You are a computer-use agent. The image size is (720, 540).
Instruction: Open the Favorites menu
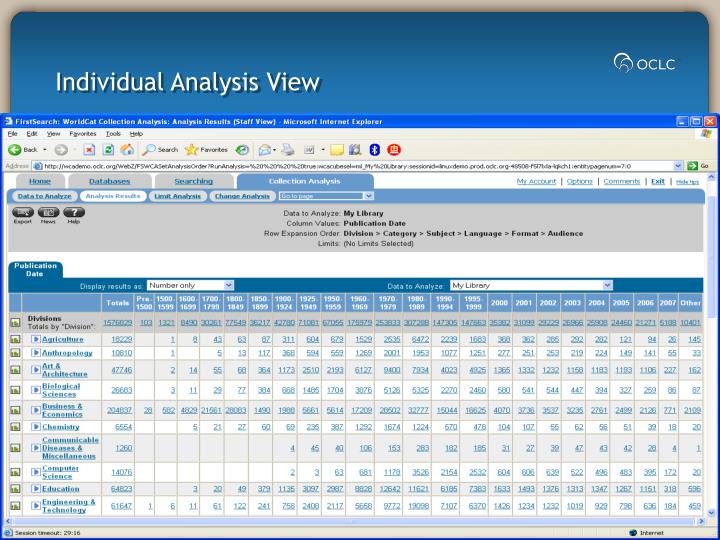[83, 134]
